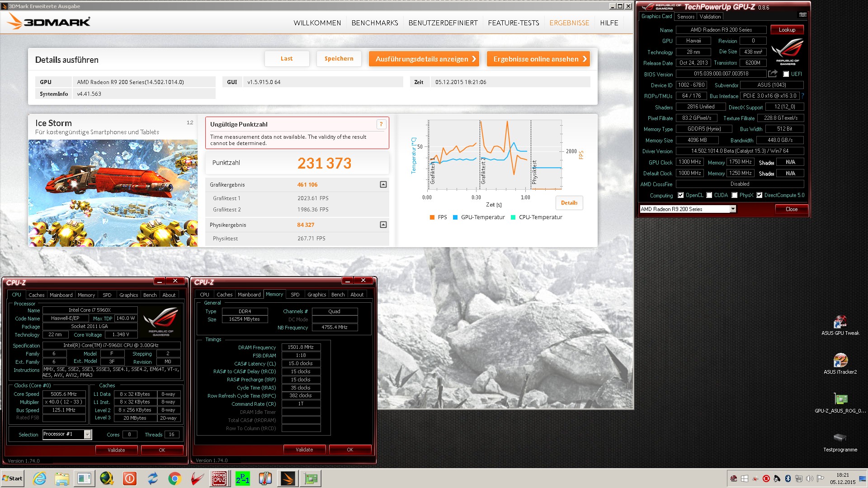Expand Ausführungsdetails anzeigen
The image size is (868, 488).
[424, 59]
